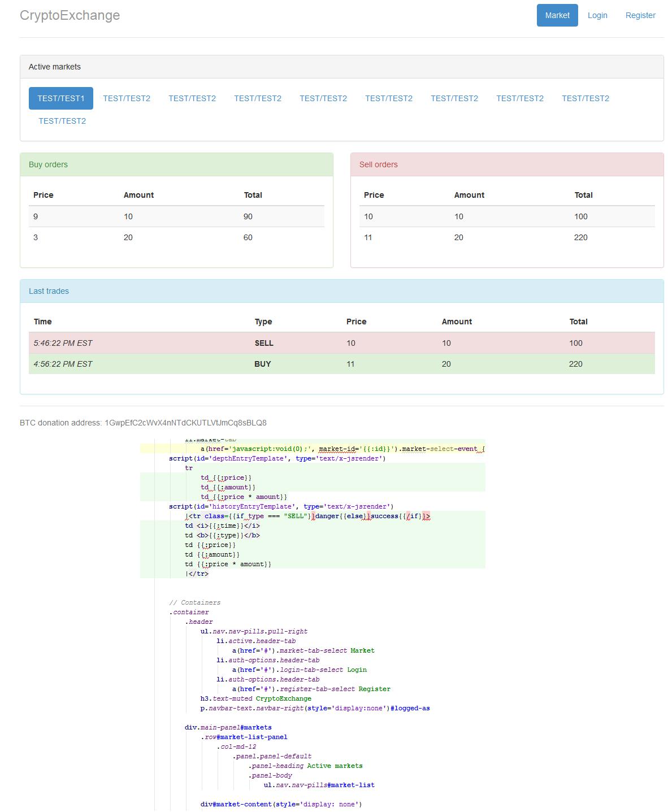Click the Sell orders panel heading
The width and height of the screenshot is (668, 812).
click(x=507, y=164)
